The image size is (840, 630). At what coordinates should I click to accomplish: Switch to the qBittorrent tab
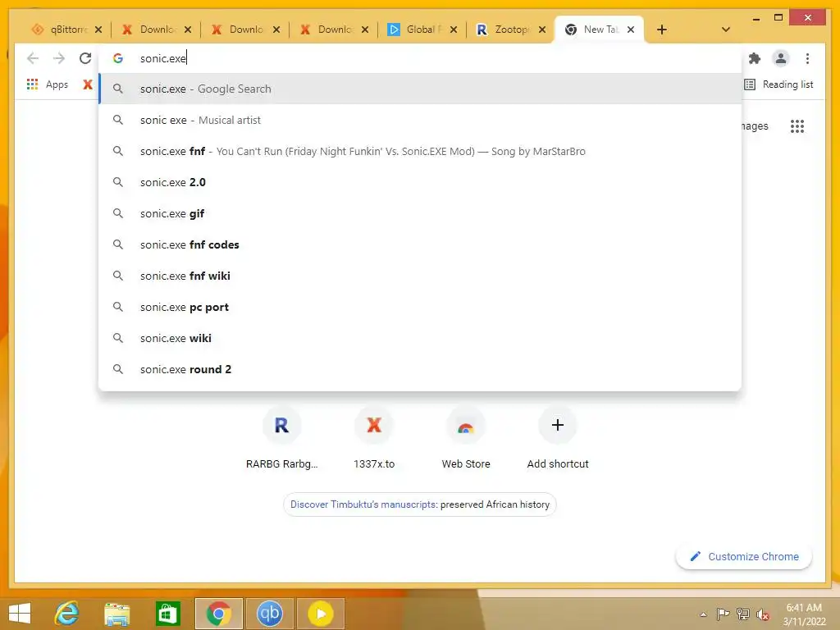[x=62, y=30]
